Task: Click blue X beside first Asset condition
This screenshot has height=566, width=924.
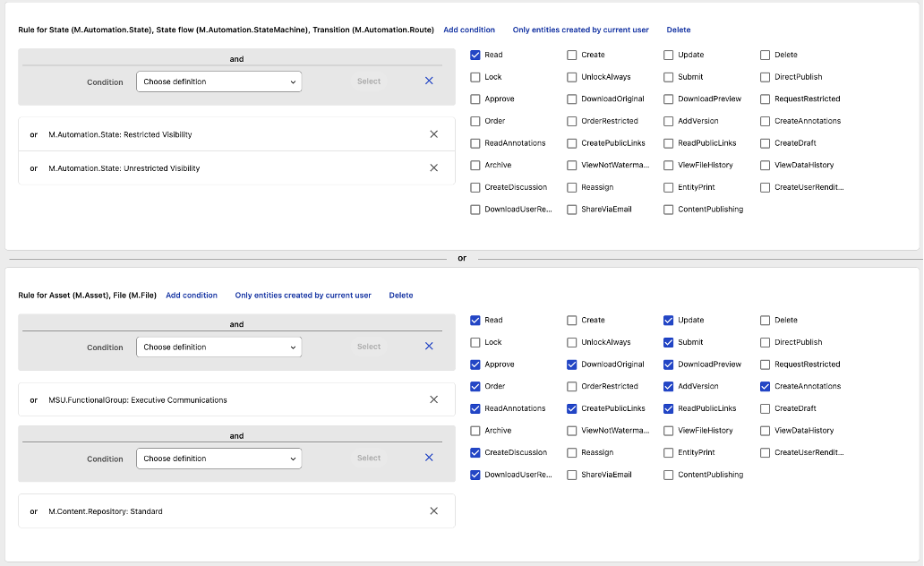Action: point(429,347)
